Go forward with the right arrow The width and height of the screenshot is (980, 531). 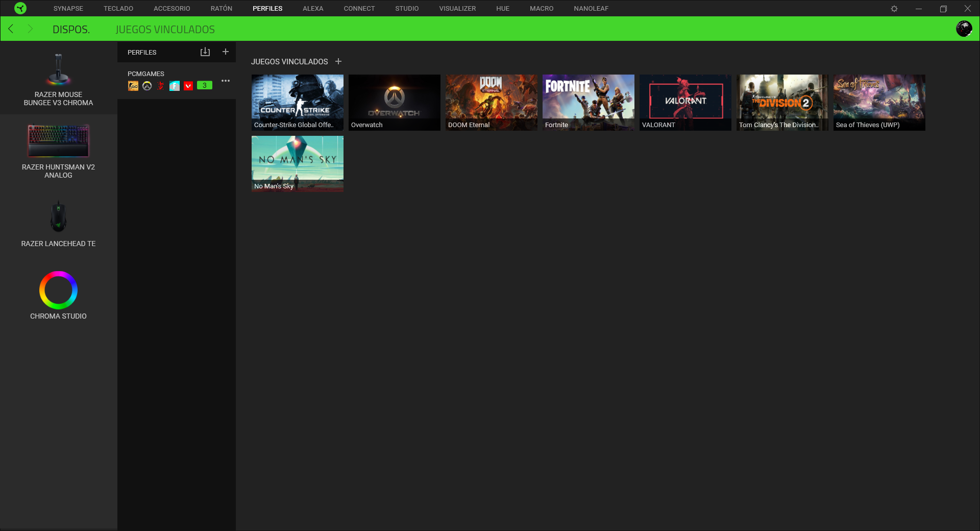pos(30,29)
